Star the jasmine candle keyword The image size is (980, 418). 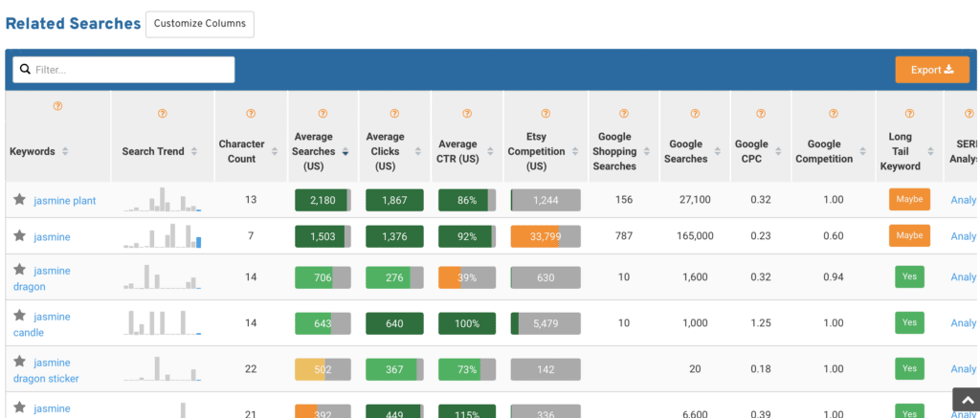tap(20, 316)
